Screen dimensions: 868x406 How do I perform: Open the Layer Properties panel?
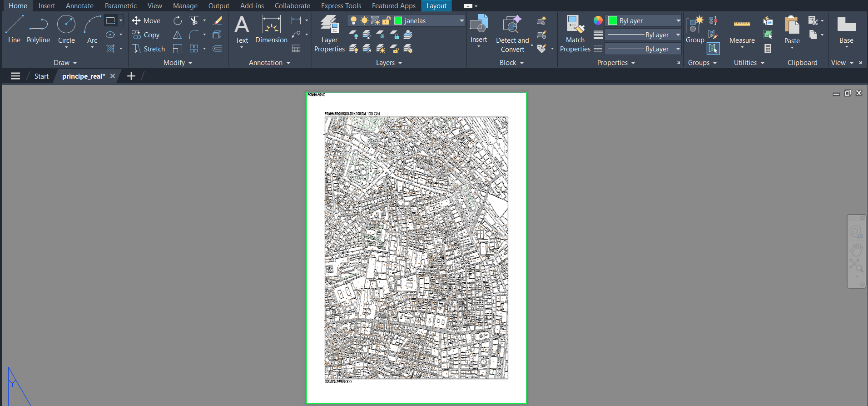[329, 34]
